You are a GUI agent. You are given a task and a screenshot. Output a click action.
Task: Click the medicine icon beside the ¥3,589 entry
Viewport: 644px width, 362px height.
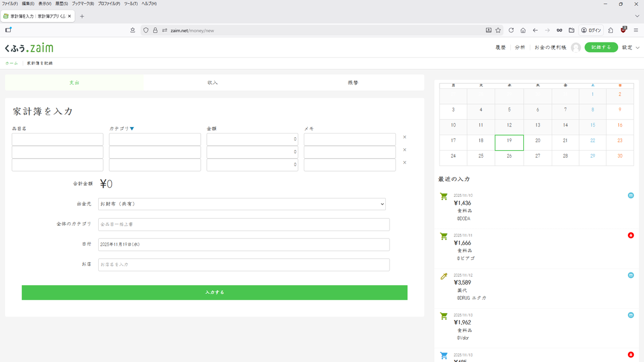444,276
